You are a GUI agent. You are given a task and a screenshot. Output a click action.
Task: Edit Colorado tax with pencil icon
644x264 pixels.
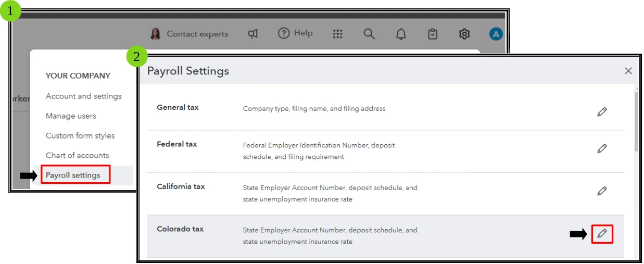[602, 234]
